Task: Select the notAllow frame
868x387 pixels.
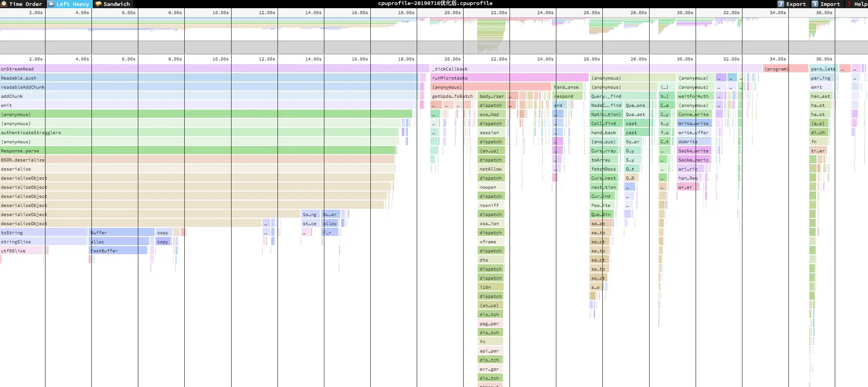Action: point(491,169)
